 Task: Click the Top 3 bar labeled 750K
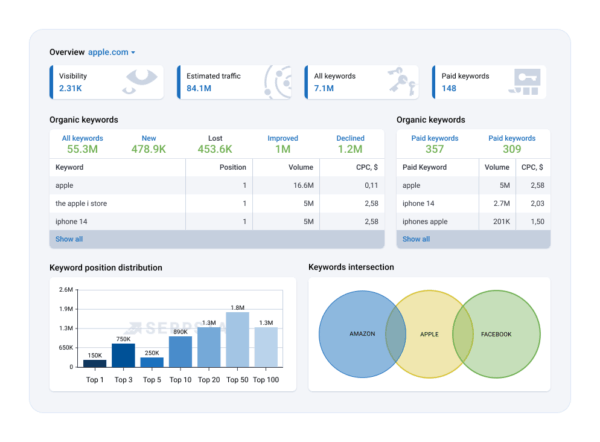pyautogui.click(x=123, y=356)
